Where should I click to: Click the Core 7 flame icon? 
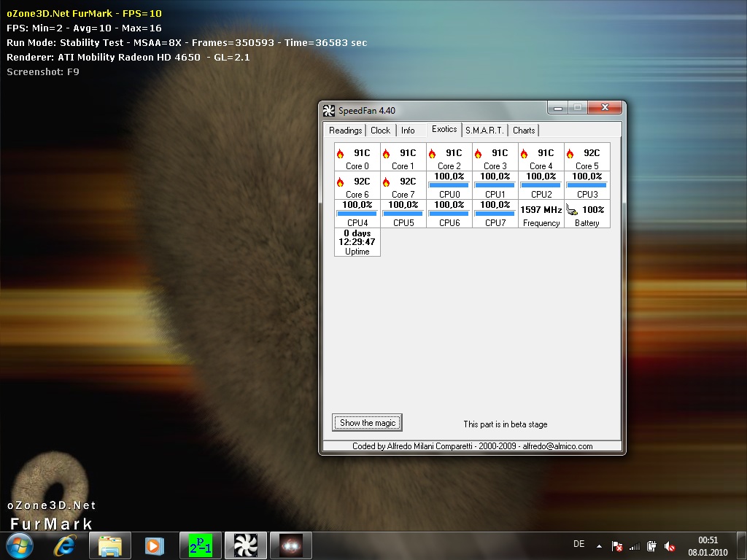(x=387, y=182)
